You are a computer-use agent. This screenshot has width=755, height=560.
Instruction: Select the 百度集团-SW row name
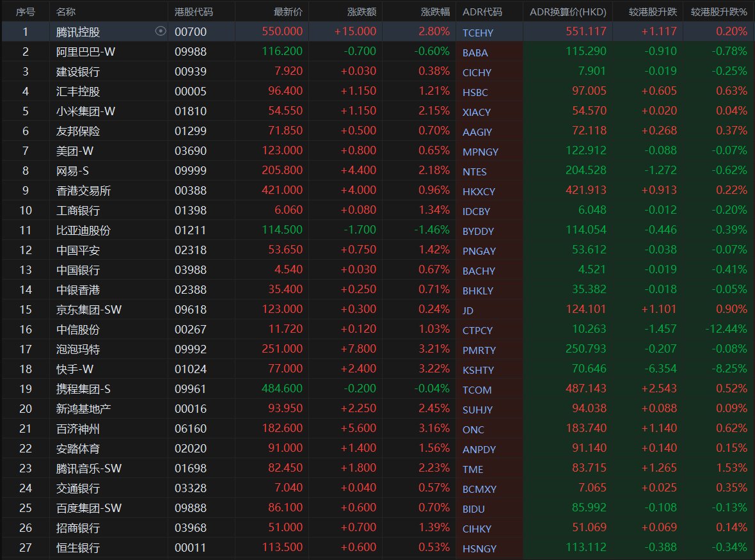pos(88,508)
